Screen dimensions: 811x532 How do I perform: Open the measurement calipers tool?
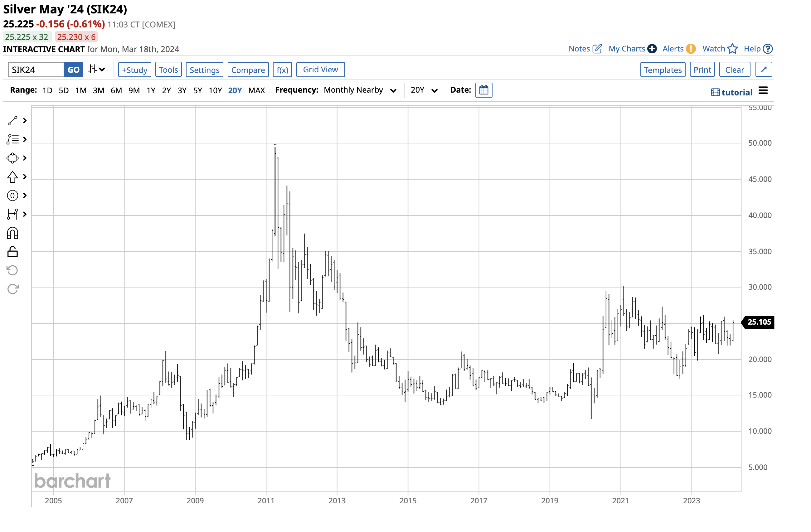pyautogui.click(x=12, y=214)
